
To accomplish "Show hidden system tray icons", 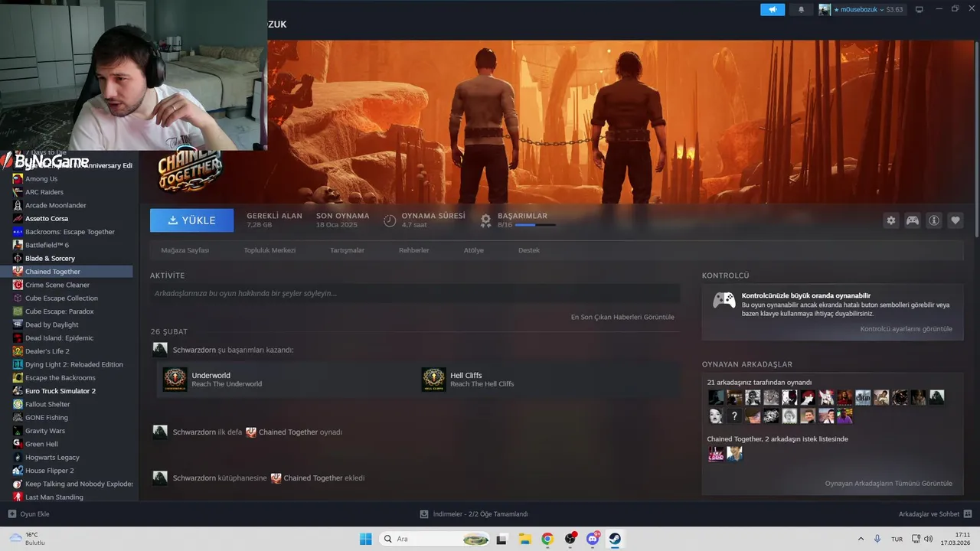I will tap(861, 539).
